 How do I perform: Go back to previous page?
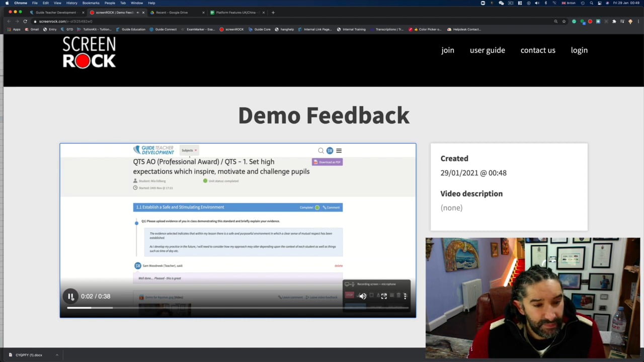coord(9,21)
